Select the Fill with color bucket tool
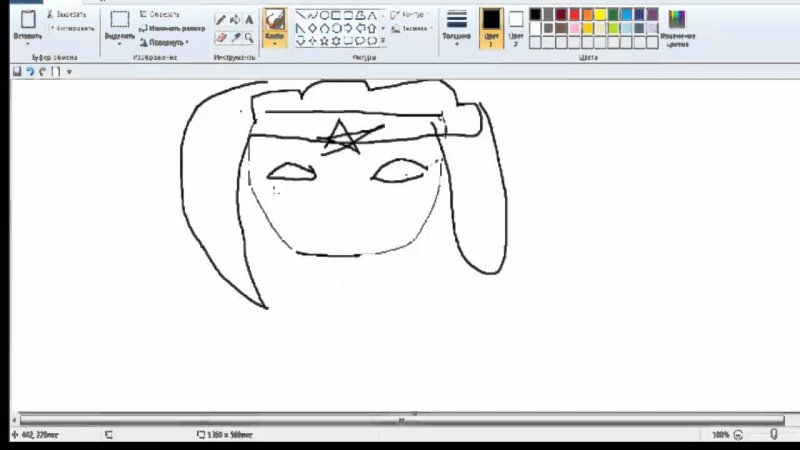This screenshot has width=800, height=450. (x=235, y=20)
